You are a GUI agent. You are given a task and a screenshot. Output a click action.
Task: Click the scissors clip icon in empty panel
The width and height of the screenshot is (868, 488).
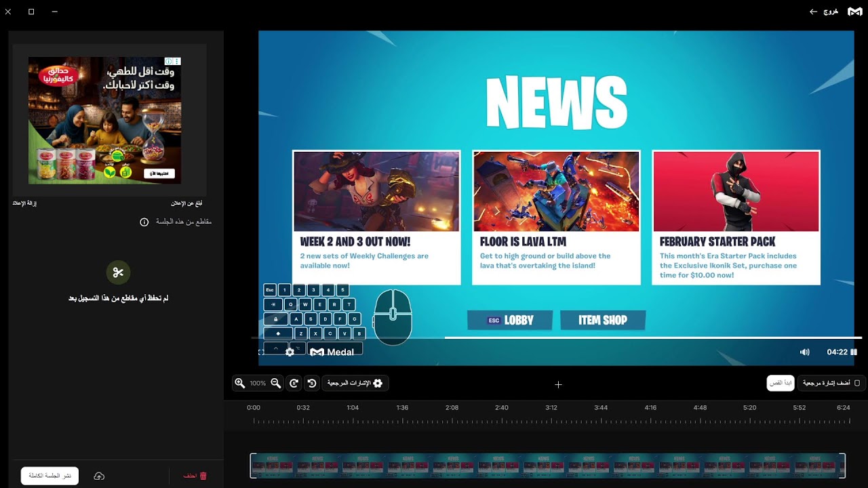click(118, 272)
